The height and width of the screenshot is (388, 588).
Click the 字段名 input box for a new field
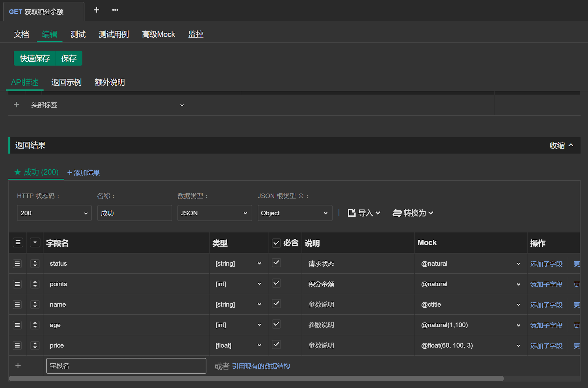pos(126,366)
